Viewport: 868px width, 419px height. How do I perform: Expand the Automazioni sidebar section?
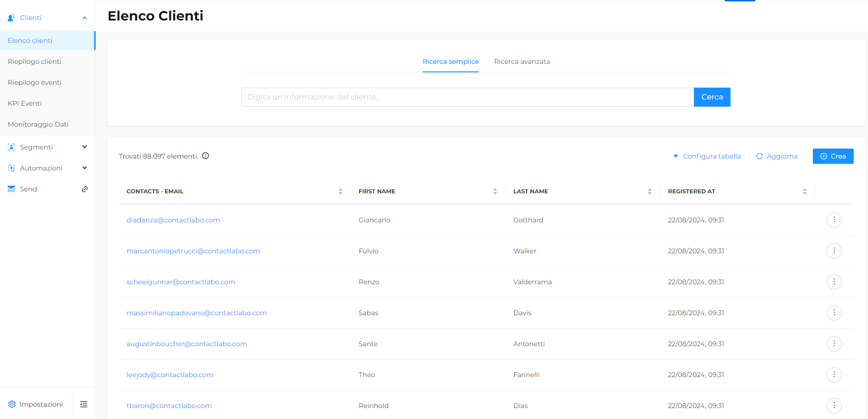click(85, 168)
